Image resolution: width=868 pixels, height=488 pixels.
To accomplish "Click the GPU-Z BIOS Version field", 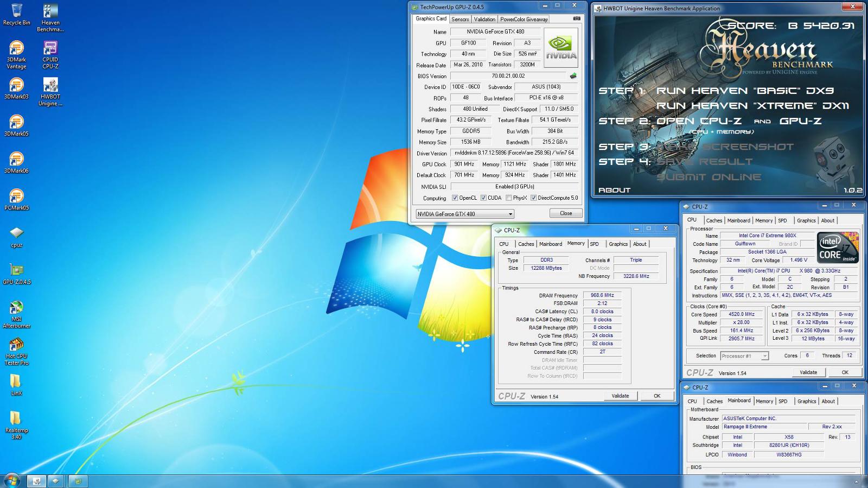I will coord(508,76).
